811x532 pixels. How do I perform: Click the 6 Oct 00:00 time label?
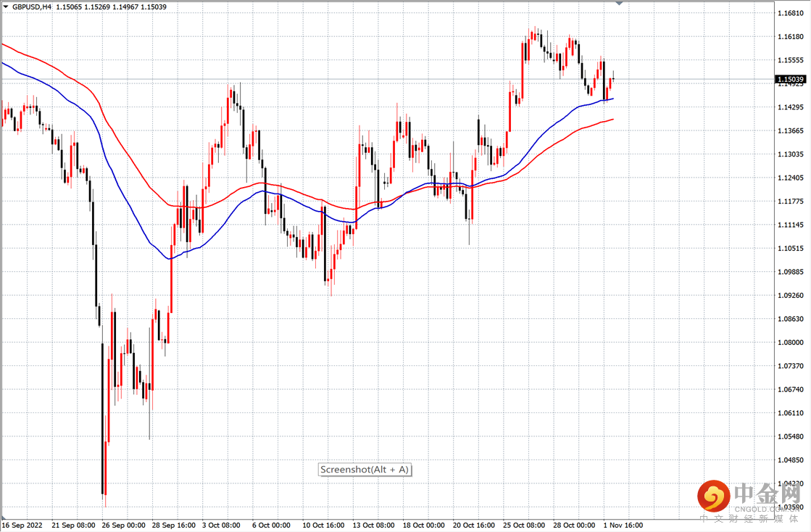tap(272, 525)
